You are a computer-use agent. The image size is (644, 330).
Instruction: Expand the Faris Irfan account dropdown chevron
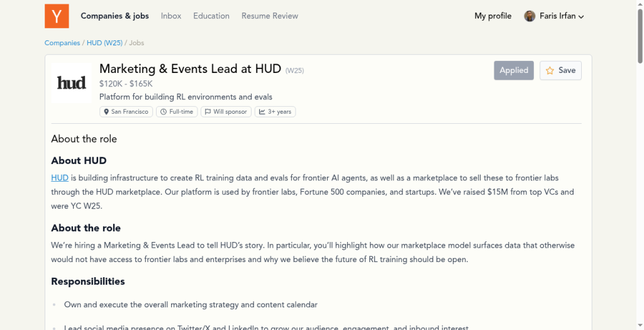click(x=581, y=17)
